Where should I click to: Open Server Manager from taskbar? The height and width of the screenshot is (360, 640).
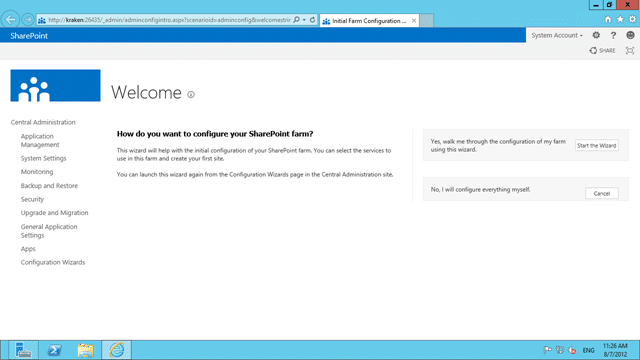(23, 350)
